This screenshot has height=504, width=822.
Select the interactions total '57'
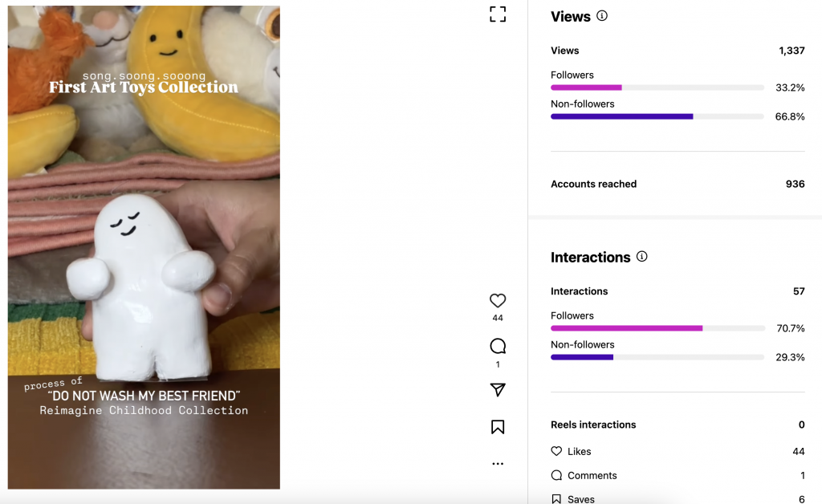tap(799, 291)
